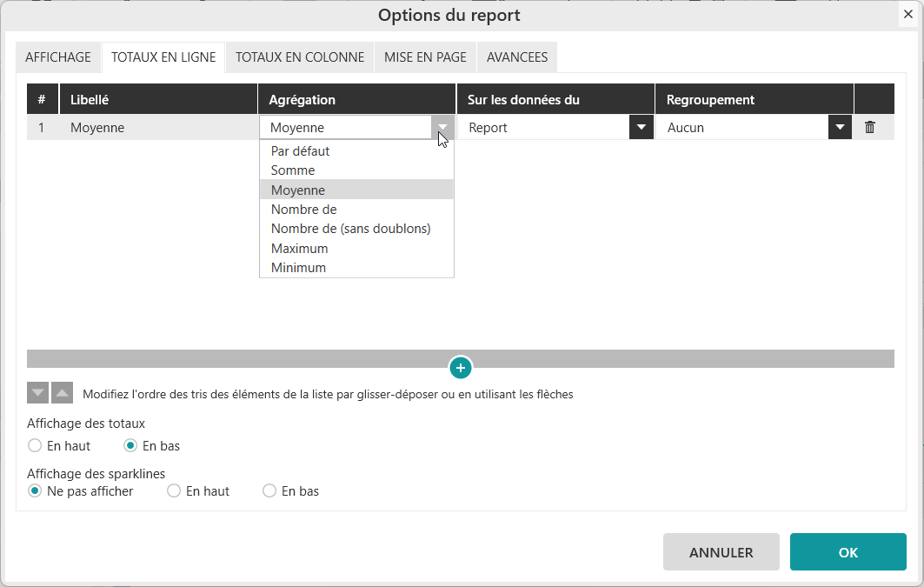Screen dimensions: 924x587
Task: Delete the Moyenne total row with trash icon
Action: (869, 128)
